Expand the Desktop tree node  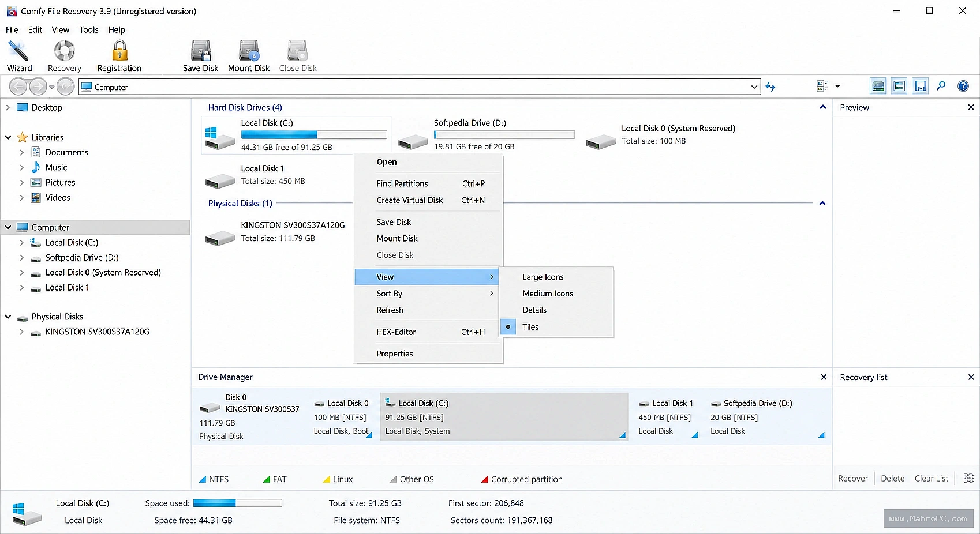(x=8, y=107)
